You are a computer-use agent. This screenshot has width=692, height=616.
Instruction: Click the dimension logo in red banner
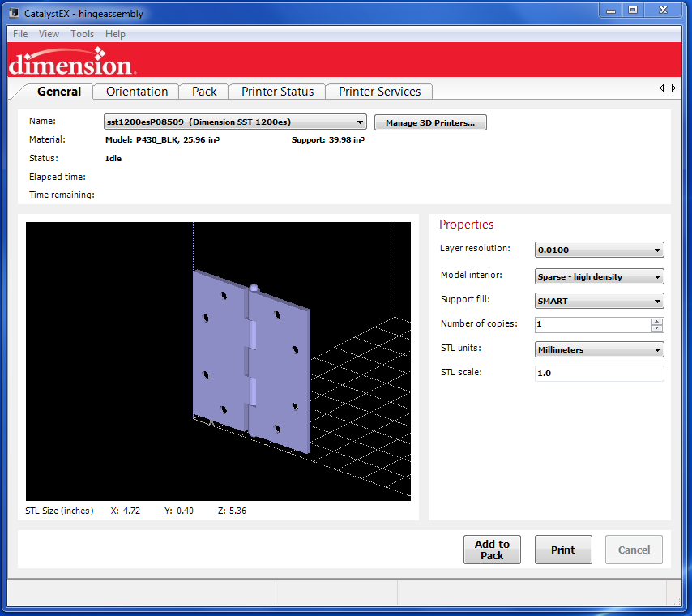click(x=73, y=62)
